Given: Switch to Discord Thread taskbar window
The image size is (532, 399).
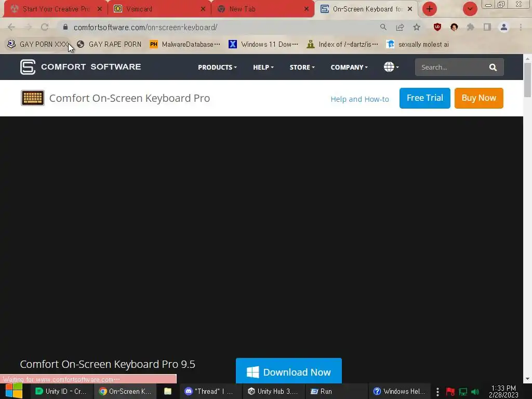Looking at the screenshot, I should click(210, 391).
